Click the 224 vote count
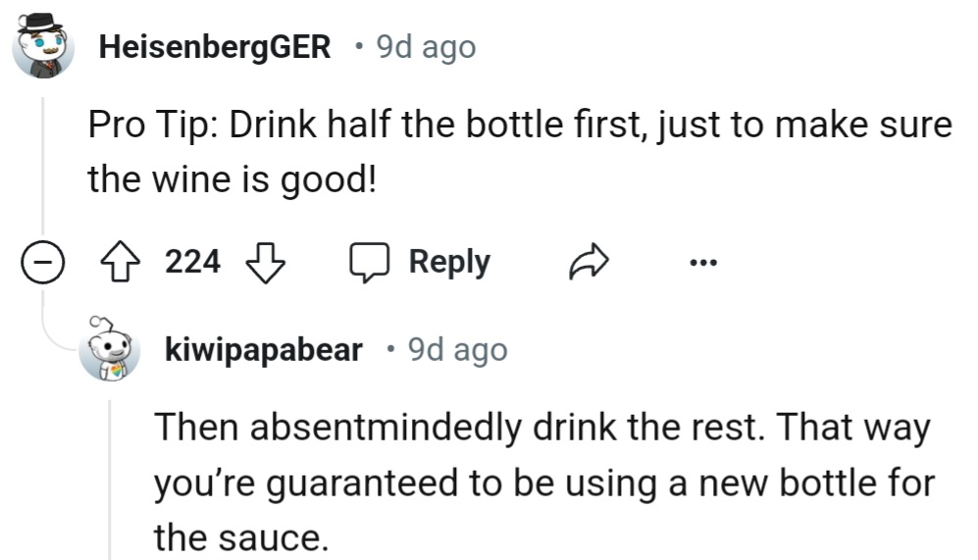 click(x=192, y=262)
